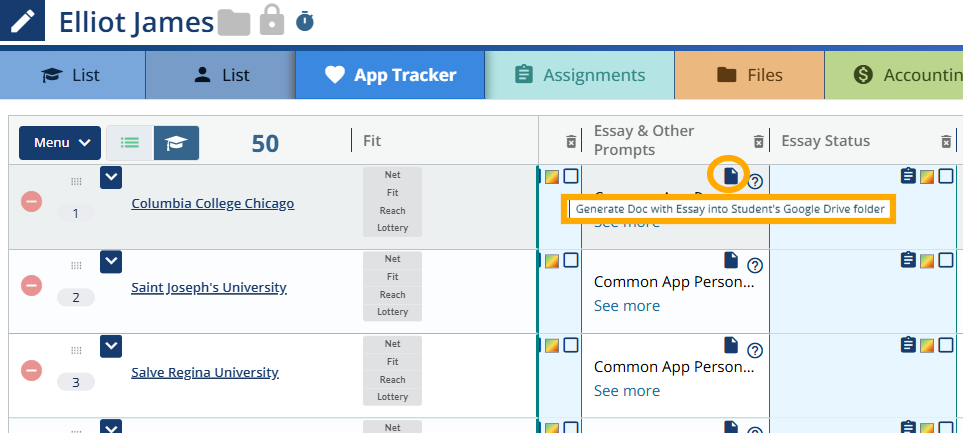Expand the Columbia College Chicago row chevron
The height and width of the screenshot is (433, 963).
pyautogui.click(x=111, y=177)
